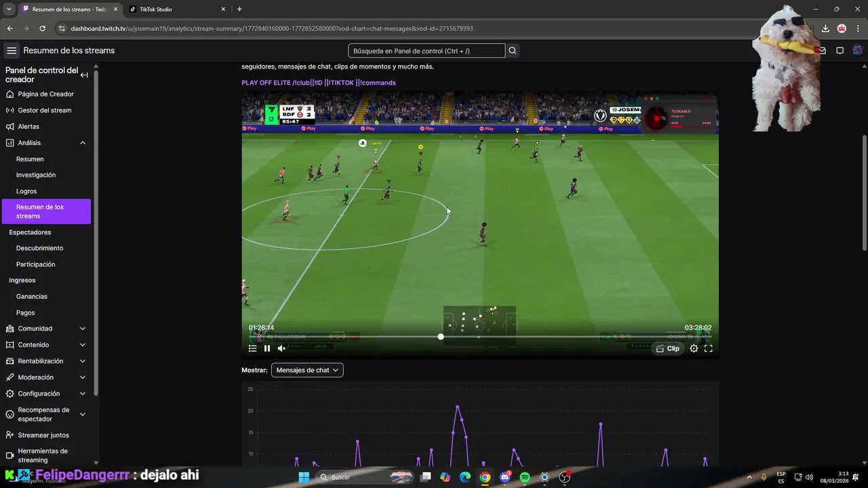Click the Moderación sword icon

(x=9, y=378)
